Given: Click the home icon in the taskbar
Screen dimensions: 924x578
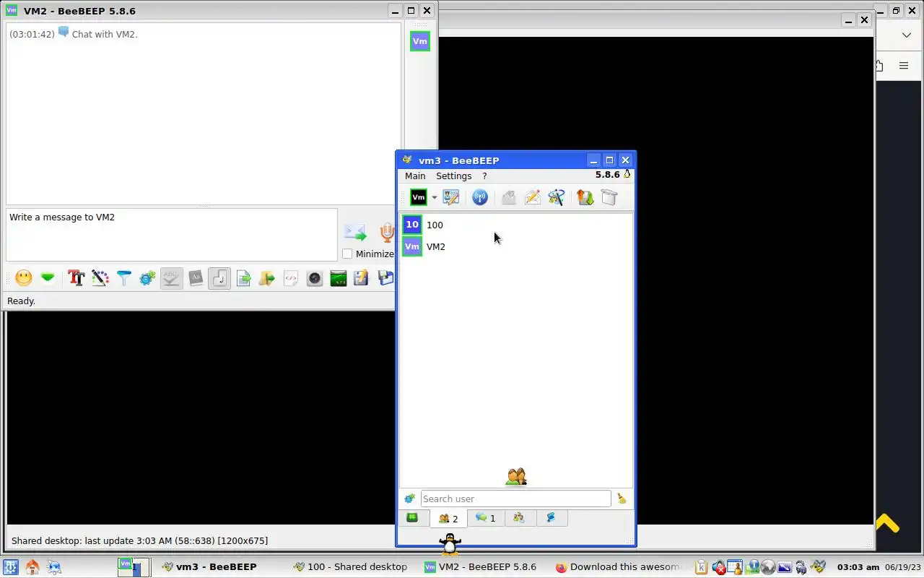Looking at the screenshot, I should click(32, 567).
